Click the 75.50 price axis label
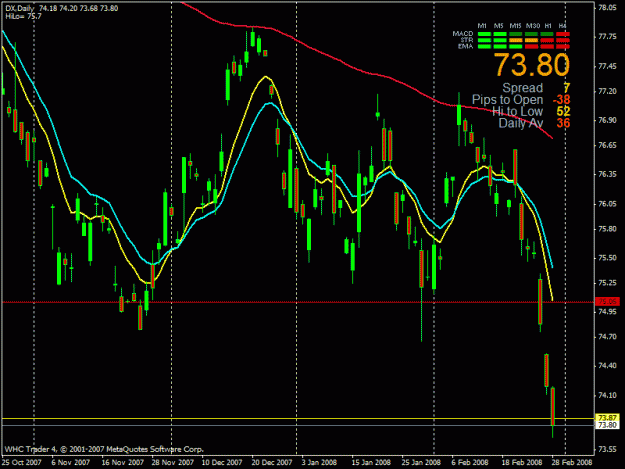This screenshot has height=469, width=625. click(x=607, y=258)
